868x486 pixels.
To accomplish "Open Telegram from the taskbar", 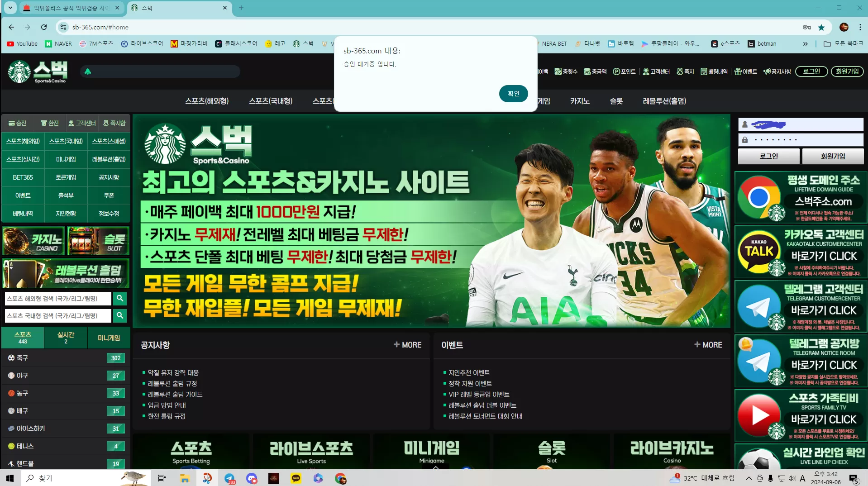I will pyautogui.click(x=230, y=478).
